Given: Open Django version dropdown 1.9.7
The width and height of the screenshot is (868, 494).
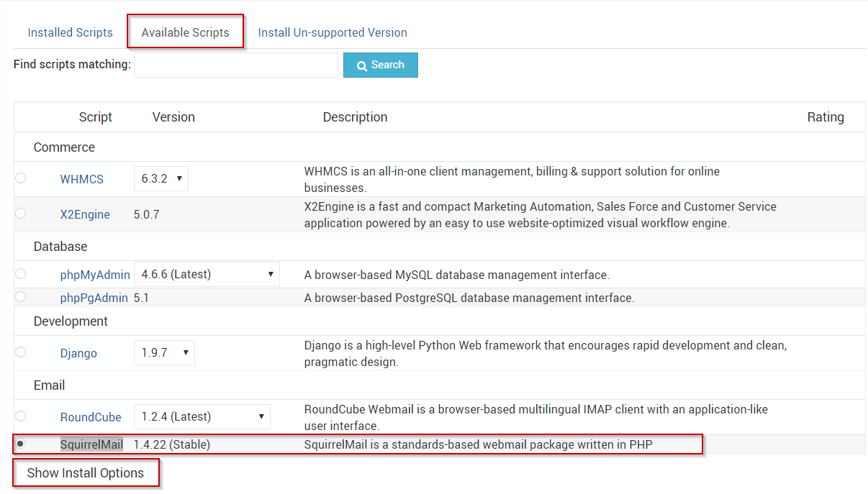Looking at the screenshot, I should pyautogui.click(x=164, y=352).
